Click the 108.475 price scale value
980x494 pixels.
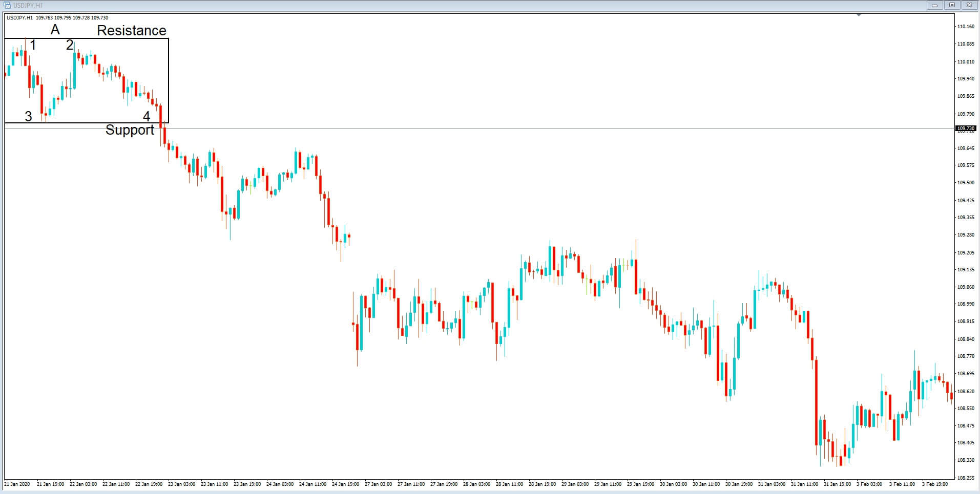pyautogui.click(x=966, y=426)
